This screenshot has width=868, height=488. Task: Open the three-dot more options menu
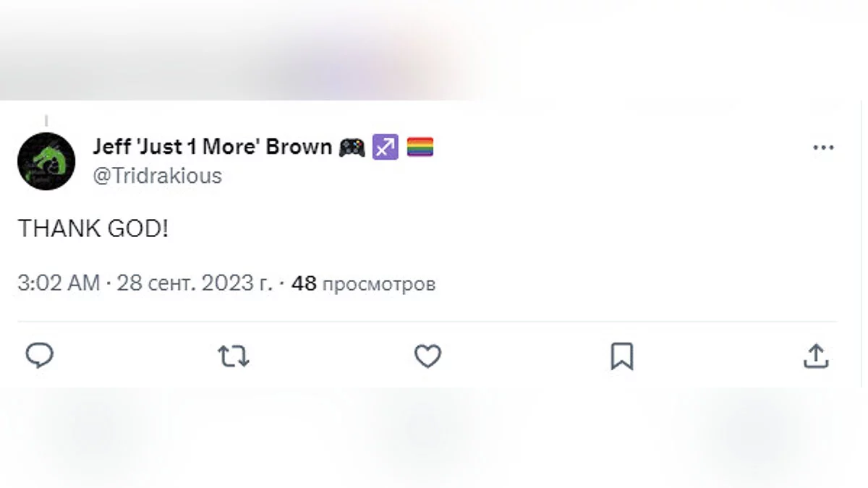823,148
